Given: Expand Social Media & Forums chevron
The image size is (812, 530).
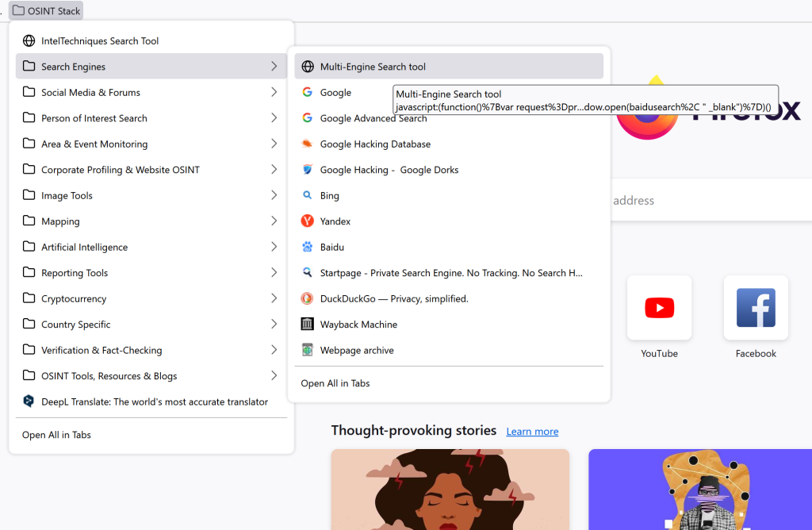Looking at the screenshot, I should point(274,92).
